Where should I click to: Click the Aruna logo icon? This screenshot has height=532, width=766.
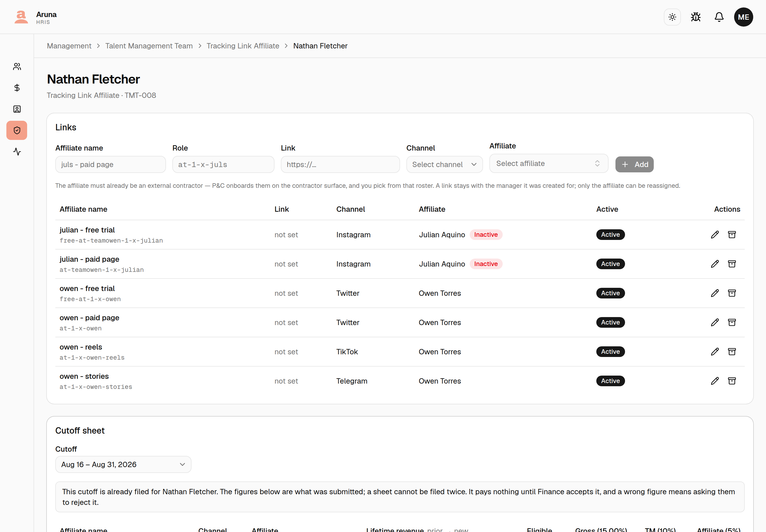tap(21, 17)
